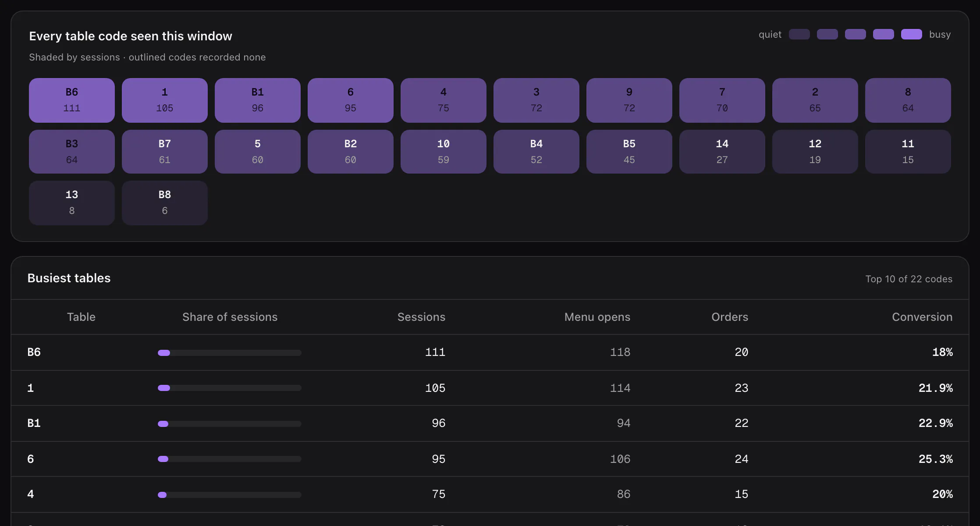This screenshot has height=526, width=980.
Task: Select the B6 table tile with 111 sessions
Action: click(72, 100)
